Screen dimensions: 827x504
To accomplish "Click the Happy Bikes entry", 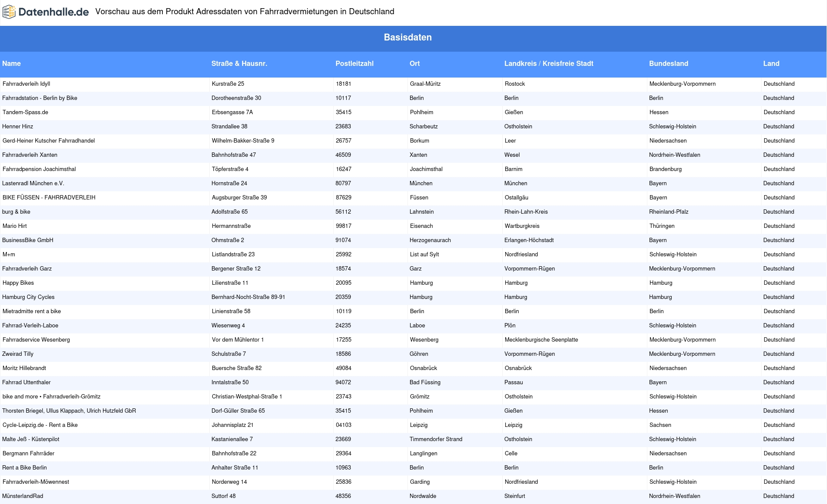I will click(18, 283).
